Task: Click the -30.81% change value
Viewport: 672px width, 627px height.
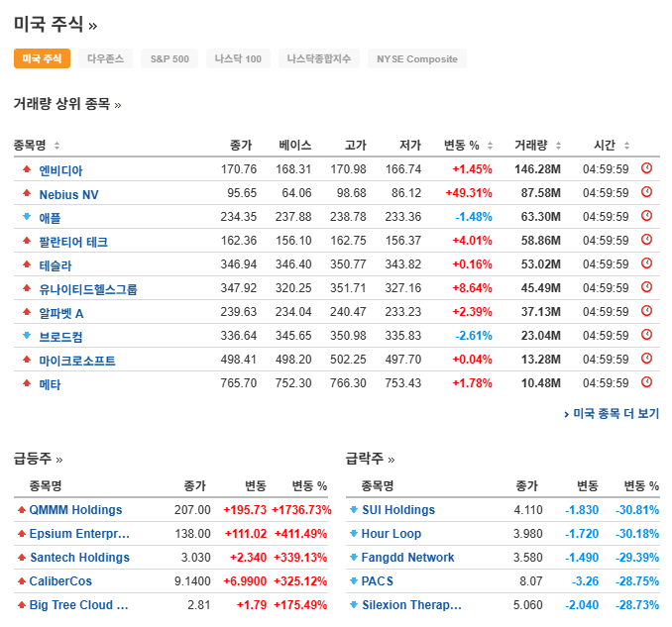Action: tap(637, 510)
